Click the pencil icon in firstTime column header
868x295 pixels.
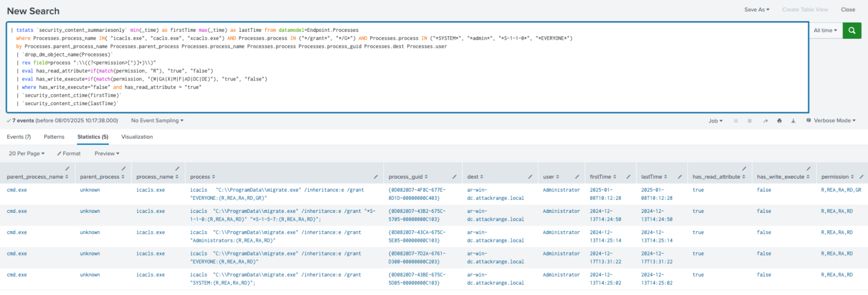(x=628, y=177)
